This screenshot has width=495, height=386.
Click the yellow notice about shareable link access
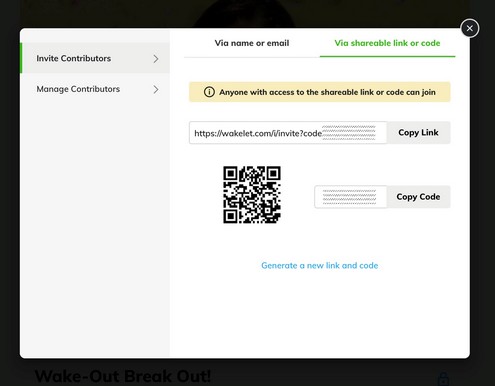pyautogui.click(x=320, y=92)
